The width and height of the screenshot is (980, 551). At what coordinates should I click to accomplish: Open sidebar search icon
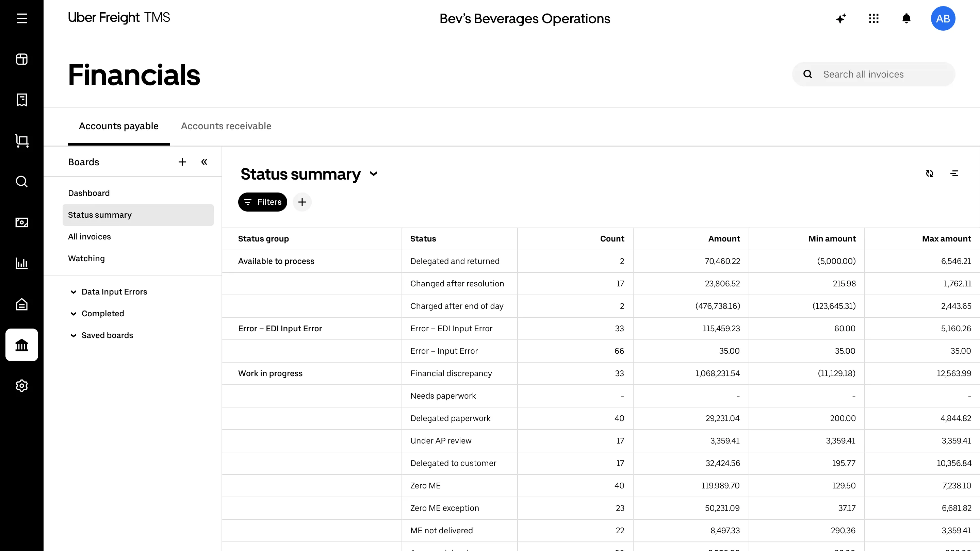(x=22, y=182)
